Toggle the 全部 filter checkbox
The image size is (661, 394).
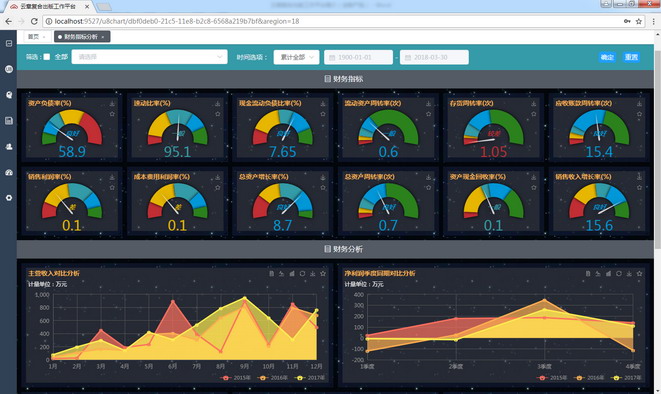tap(47, 57)
